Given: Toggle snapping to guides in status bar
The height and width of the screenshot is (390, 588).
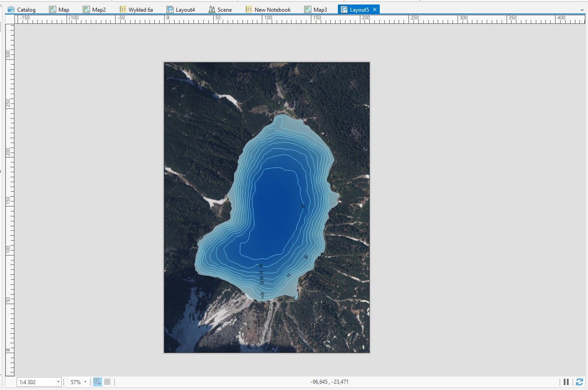Looking at the screenshot, I should click(97, 382).
